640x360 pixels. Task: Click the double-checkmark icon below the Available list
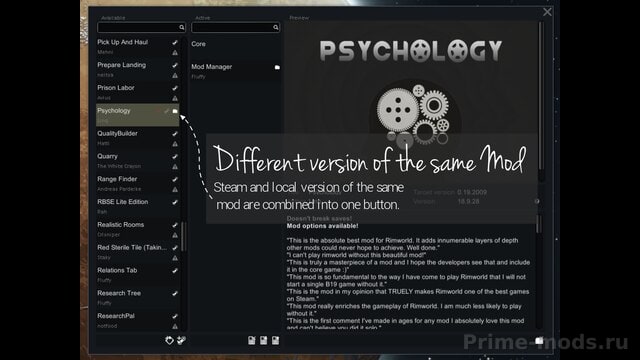[x=181, y=340]
